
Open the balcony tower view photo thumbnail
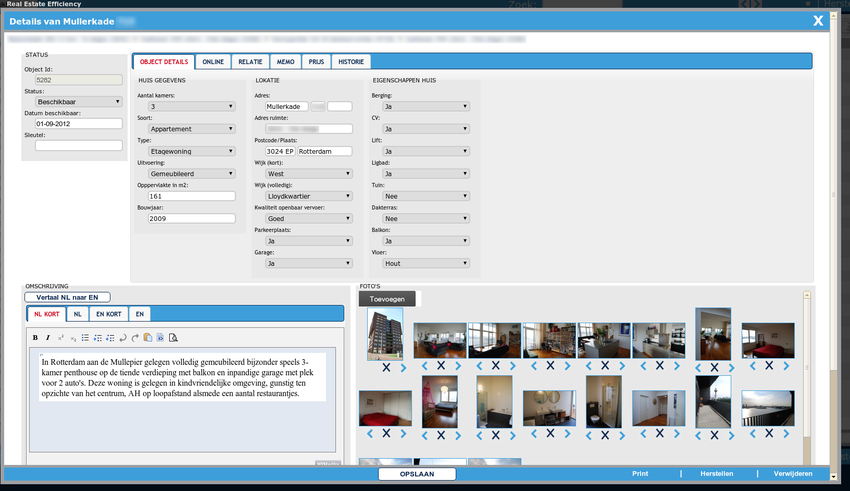click(x=713, y=402)
